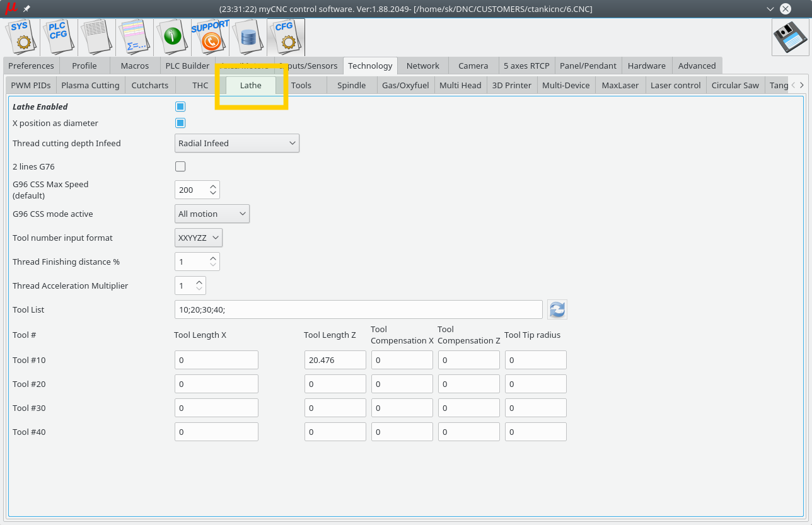Click the SUPPORT phone icon
The width and height of the screenshot is (812, 525).
click(210, 37)
